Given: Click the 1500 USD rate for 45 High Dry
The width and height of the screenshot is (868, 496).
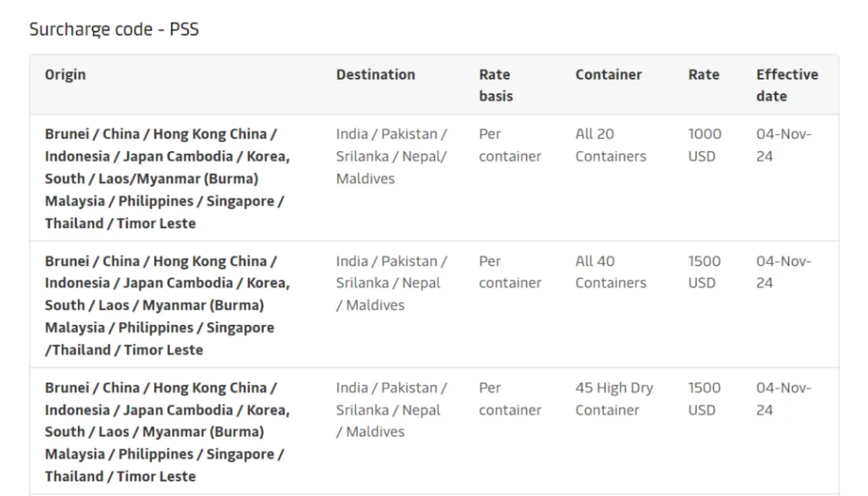Looking at the screenshot, I should 704,398.
